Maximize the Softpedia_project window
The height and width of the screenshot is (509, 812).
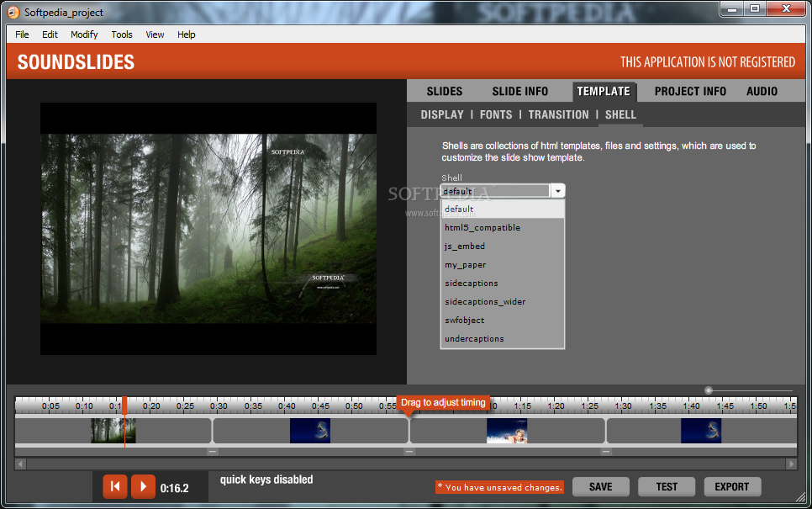[x=755, y=8]
